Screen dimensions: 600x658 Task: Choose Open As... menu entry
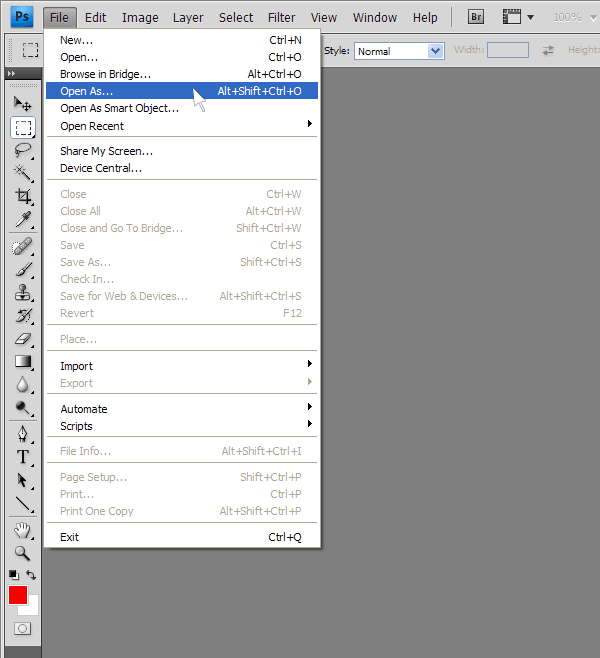pyautogui.click(x=182, y=91)
